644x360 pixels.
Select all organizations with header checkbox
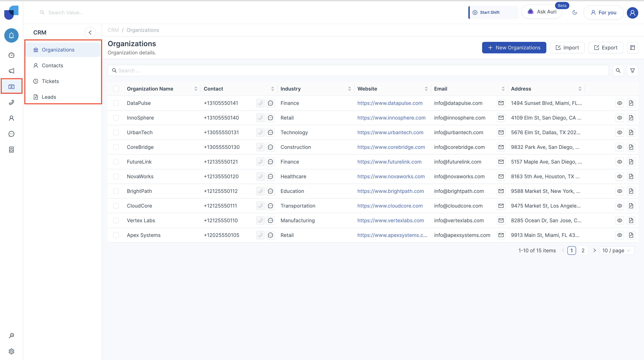[x=116, y=89]
